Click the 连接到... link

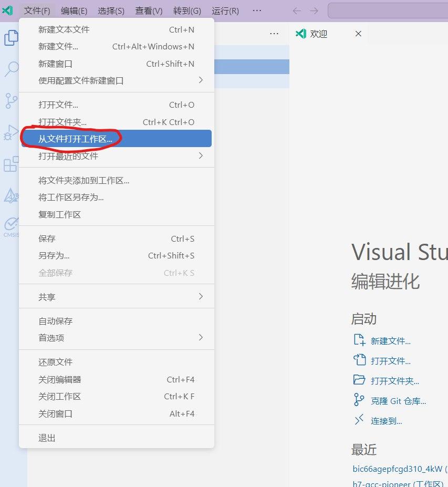point(386,421)
